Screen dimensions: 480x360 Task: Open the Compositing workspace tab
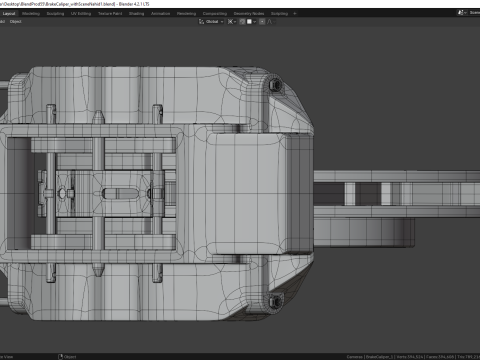[x=215, y=13]
